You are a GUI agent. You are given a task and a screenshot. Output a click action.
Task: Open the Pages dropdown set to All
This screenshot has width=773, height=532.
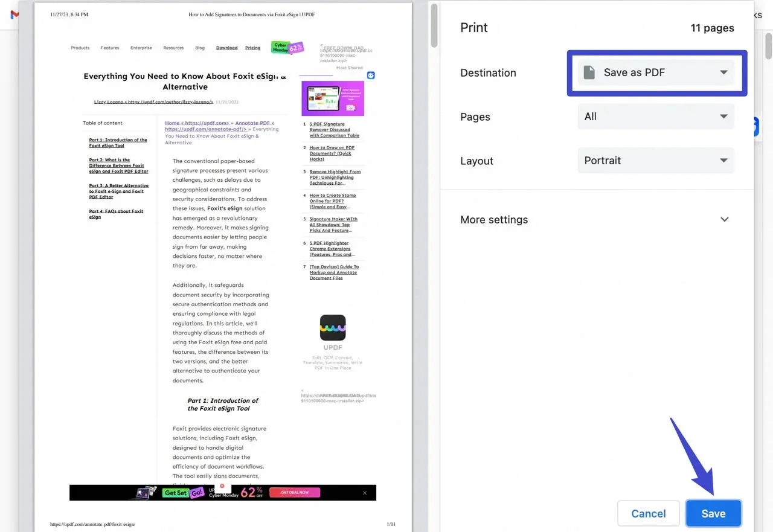click(x=656, y=117)
